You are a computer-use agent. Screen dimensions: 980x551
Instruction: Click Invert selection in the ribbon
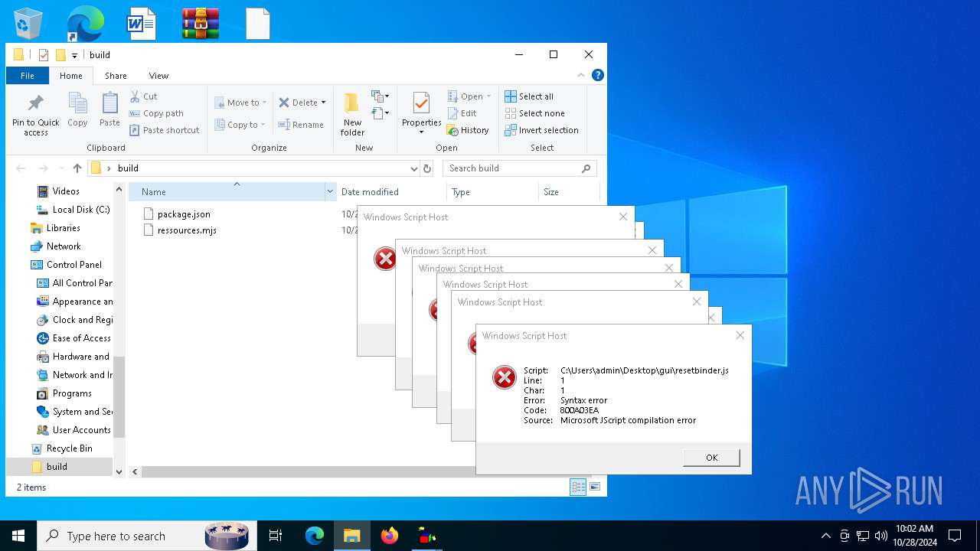[x=541, y=130]
